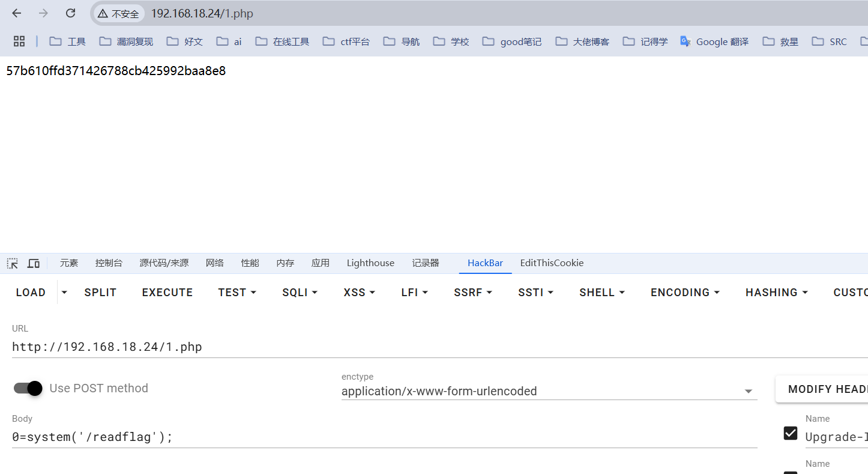Toggle the device toolbar icon in DevTools

[34, 263]
